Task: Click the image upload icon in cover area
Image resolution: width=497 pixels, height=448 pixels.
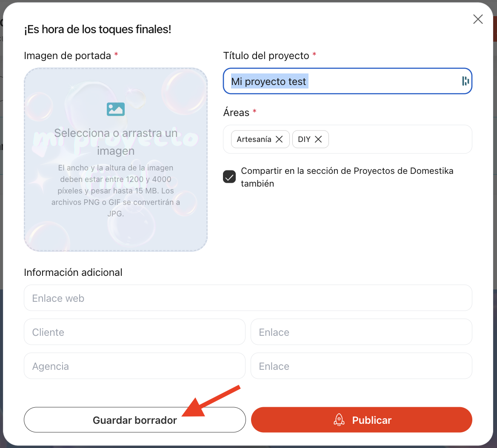Action: [116, 109]
